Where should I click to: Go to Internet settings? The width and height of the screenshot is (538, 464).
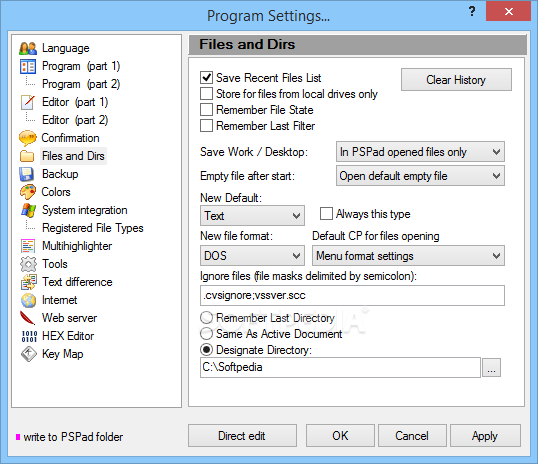[60, 300]
